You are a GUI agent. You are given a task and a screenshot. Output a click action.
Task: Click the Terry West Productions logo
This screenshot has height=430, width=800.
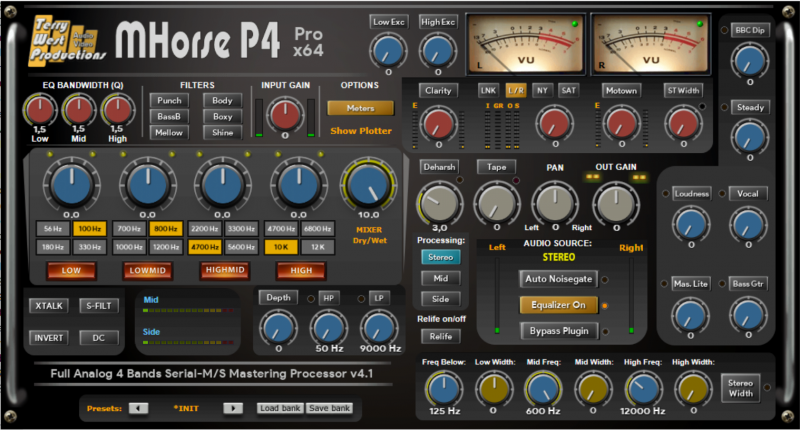[x=66, y=41]
